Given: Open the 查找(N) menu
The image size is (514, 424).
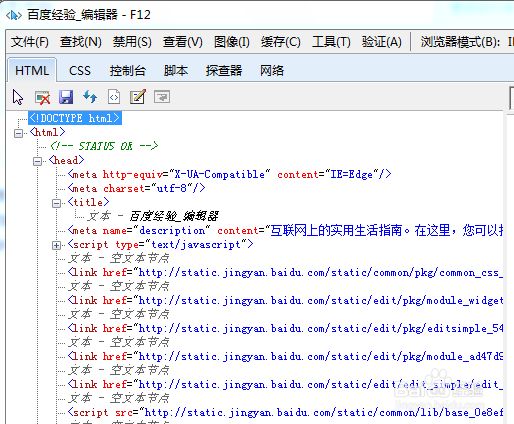Looking at the screenshot, I should 81,42.
